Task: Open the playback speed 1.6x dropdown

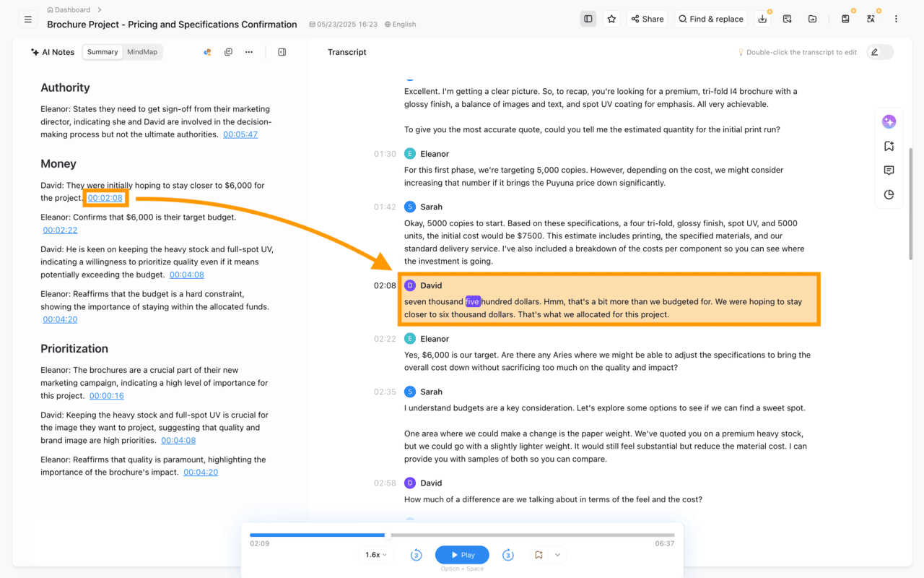Action: click(x=376, y=555)
